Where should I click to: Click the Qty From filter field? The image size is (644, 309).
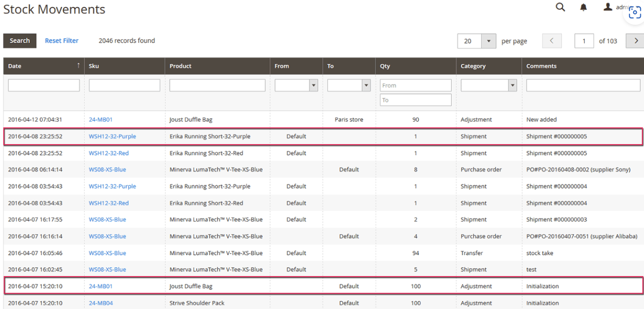(x=415, y=85)
